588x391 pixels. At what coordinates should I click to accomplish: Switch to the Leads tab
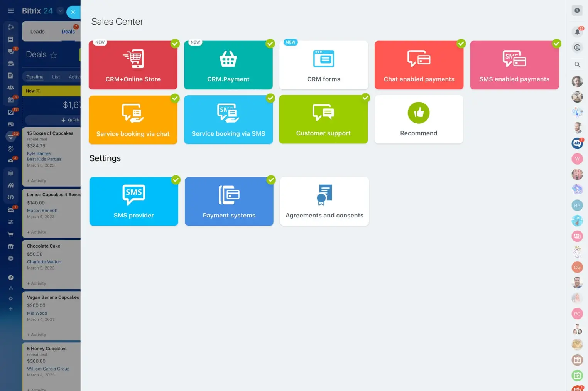tap(37, 32)
